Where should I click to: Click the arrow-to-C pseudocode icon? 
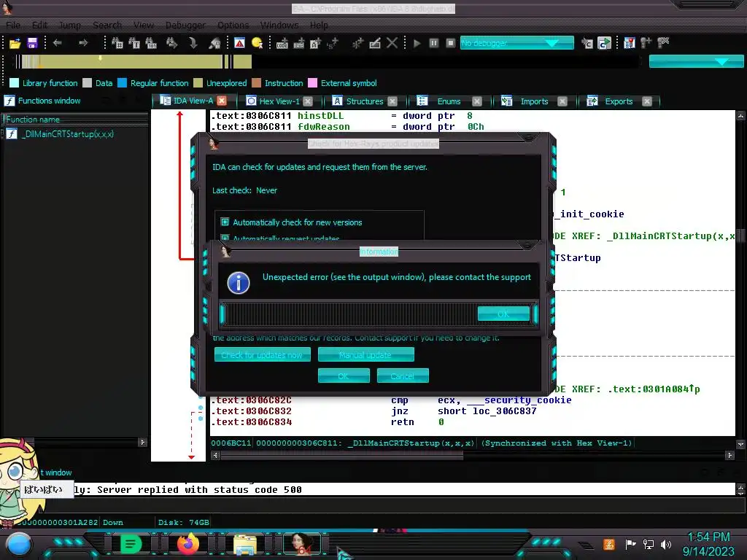coord(587,43)
